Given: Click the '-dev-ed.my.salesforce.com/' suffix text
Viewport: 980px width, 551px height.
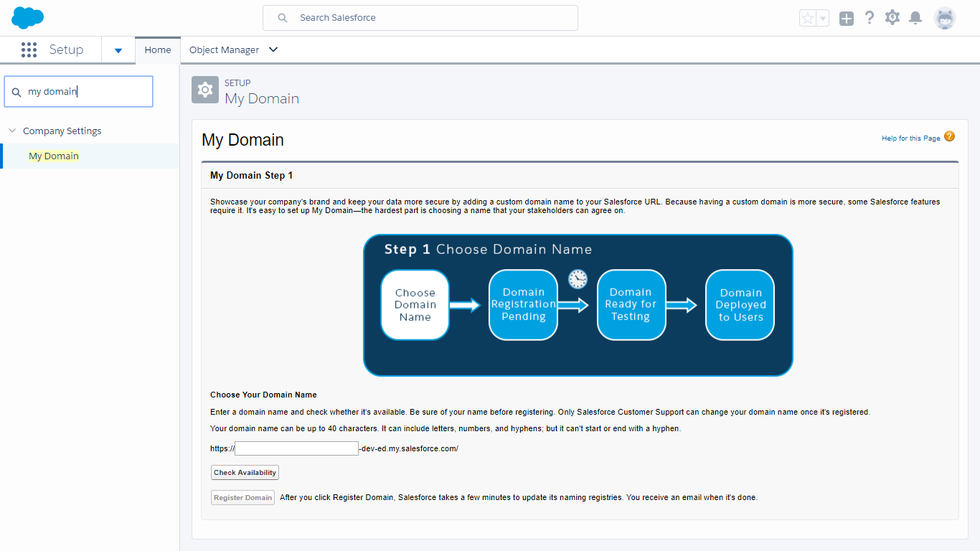Looking at the screenshot, I should coord(408,448).
